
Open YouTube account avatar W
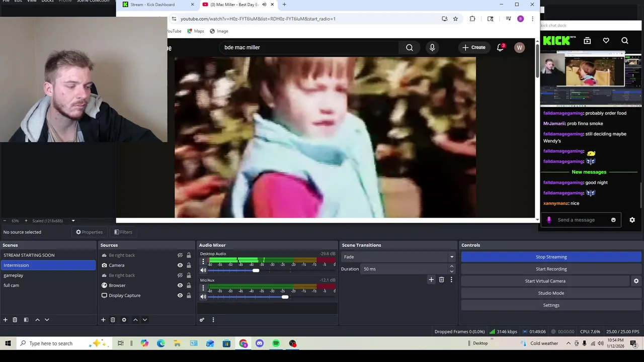click(x=519, y=47)
